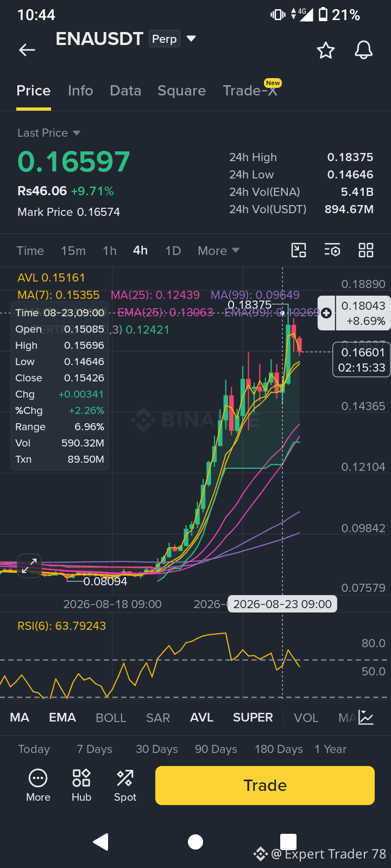
Task: Open the Hub icon
Action: [81, 785]
